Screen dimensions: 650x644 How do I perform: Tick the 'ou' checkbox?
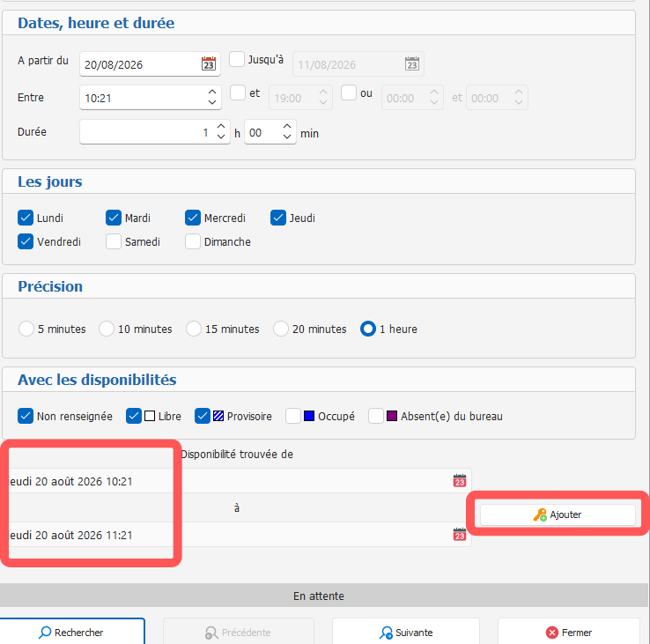[x=349, y=93]
